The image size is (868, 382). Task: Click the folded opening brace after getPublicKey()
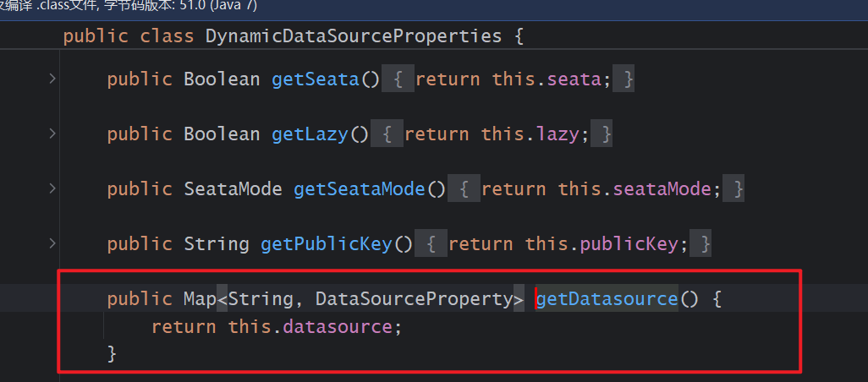431,243
